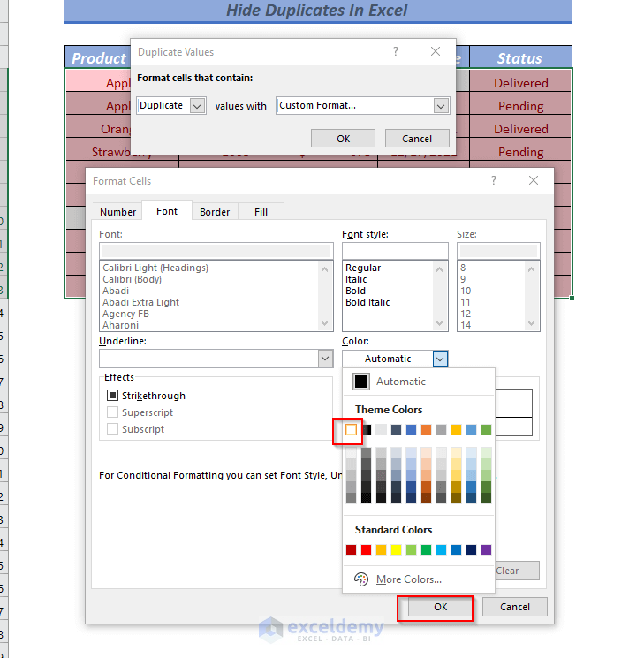This screenshot has height=658, width=644.
Task: Open the Duplicate type dropdown
Action: coord(197,106)
